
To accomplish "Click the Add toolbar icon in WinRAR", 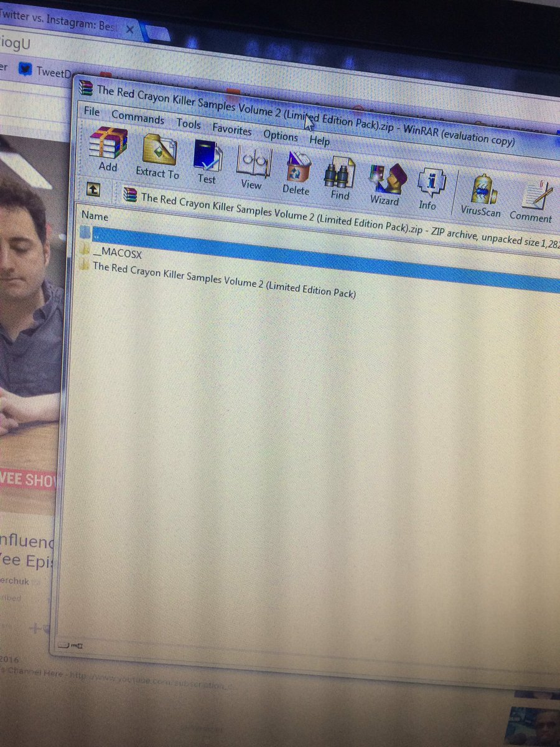I will click(108, 149).
